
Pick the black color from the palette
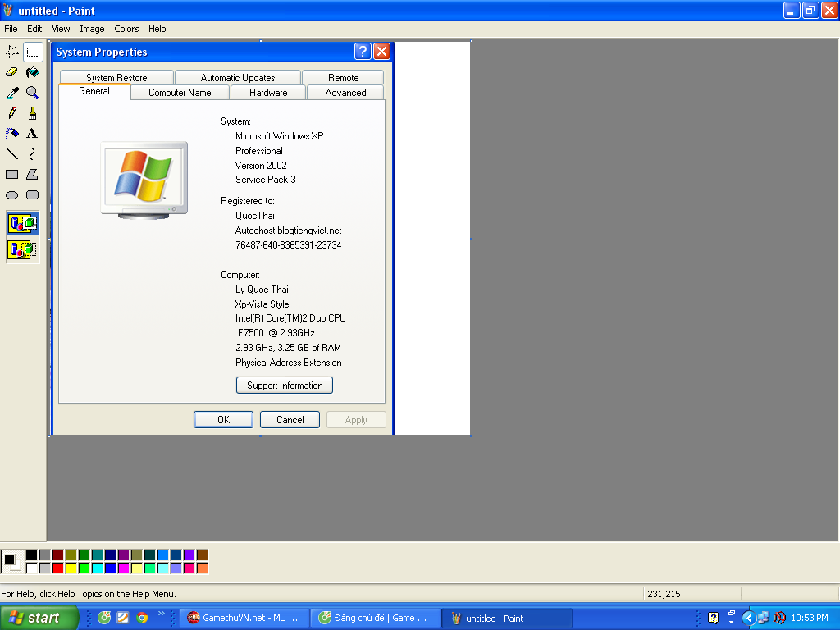pos(32,555)
